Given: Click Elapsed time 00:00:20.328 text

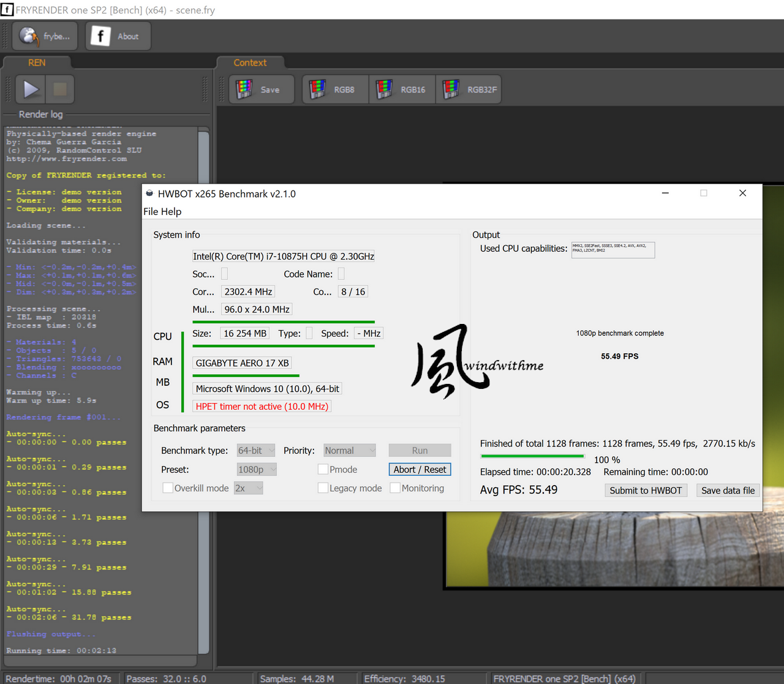Looking at the screenshot, I should [535, 472].
